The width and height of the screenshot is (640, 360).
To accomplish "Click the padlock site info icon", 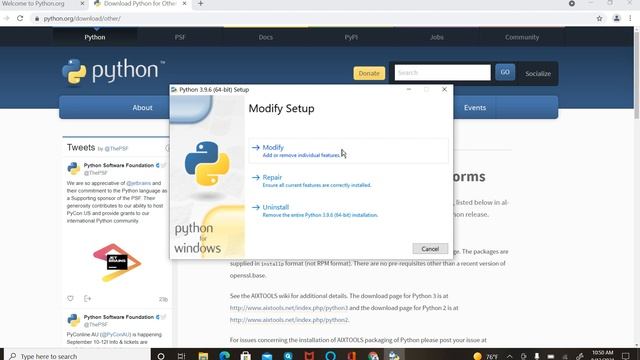I will (x=37, y=18).
